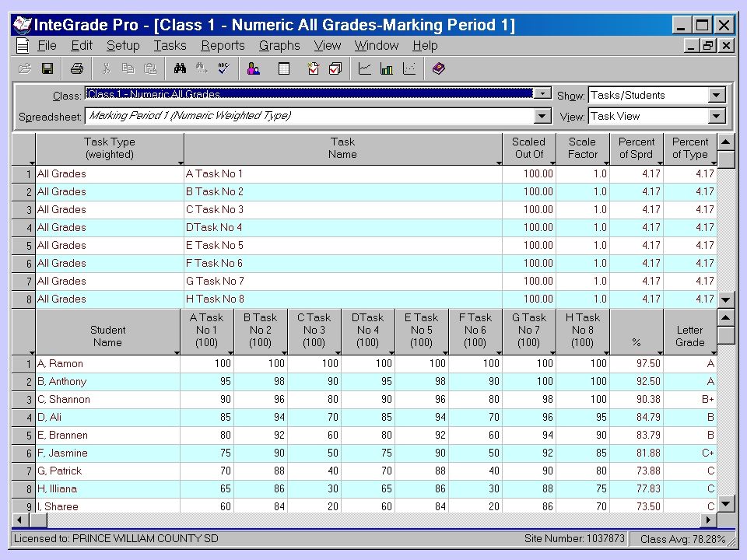Select the percent cell '84.79'
Image resolution: width=747 pixels, height=560 pixels.
coord(637,417)
